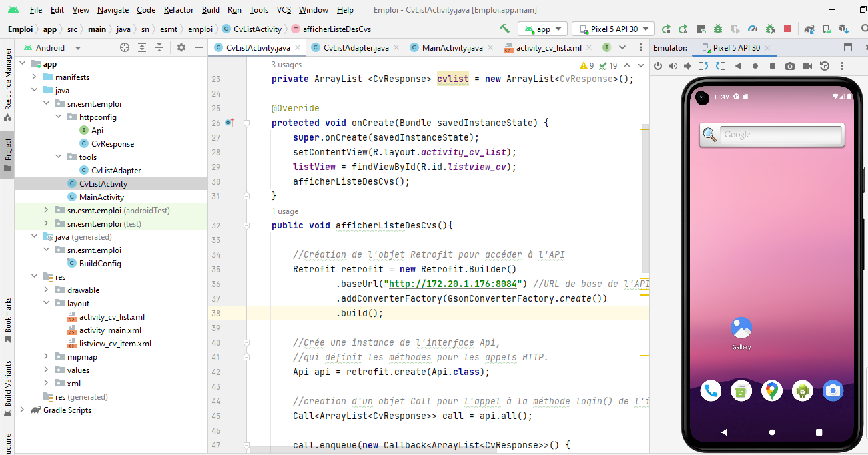This screenshot has height=455, width=868.
Task: Expand the mipmap folder
Action: click(47, 357)
